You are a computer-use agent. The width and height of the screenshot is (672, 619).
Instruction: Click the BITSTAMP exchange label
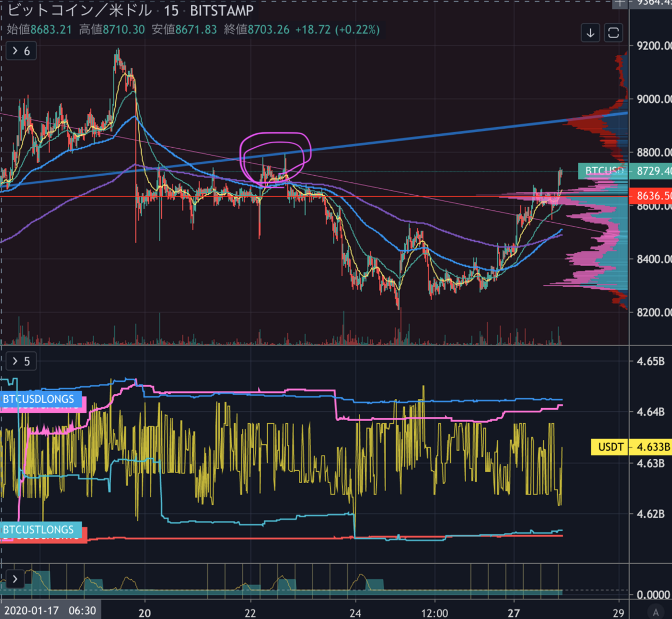coord(222,11)
